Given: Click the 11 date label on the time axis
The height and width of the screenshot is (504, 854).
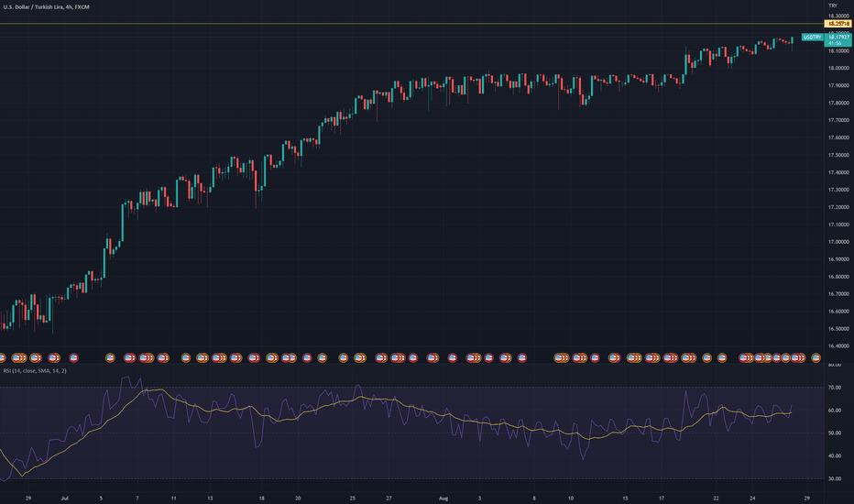Looking at the screenshot, I should (x=174, y=499).
